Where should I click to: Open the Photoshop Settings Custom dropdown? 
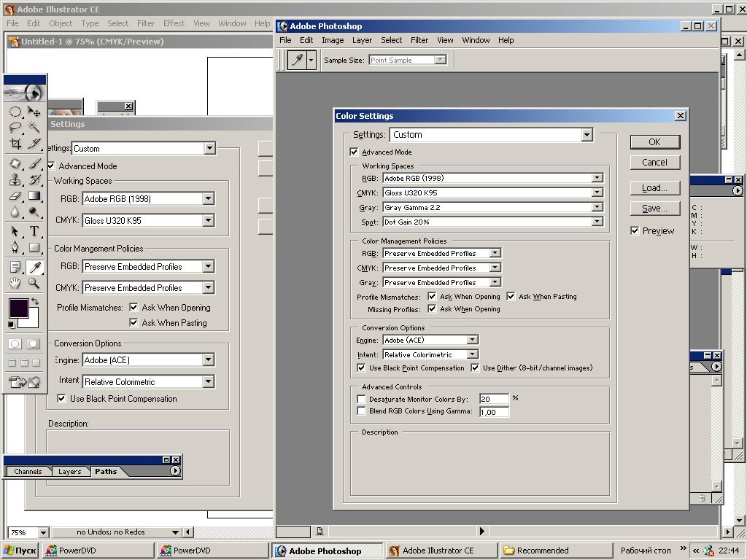[492, 135]
